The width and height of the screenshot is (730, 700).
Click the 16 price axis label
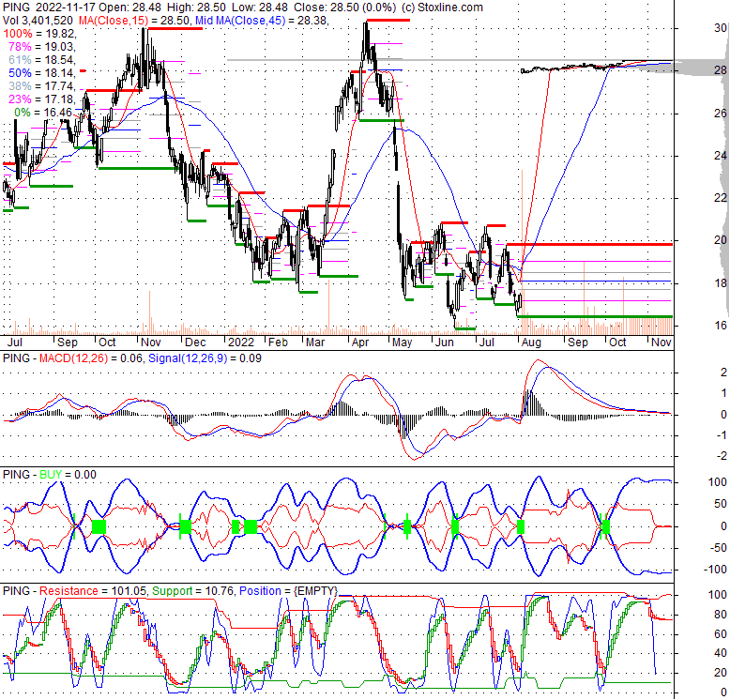721,326
